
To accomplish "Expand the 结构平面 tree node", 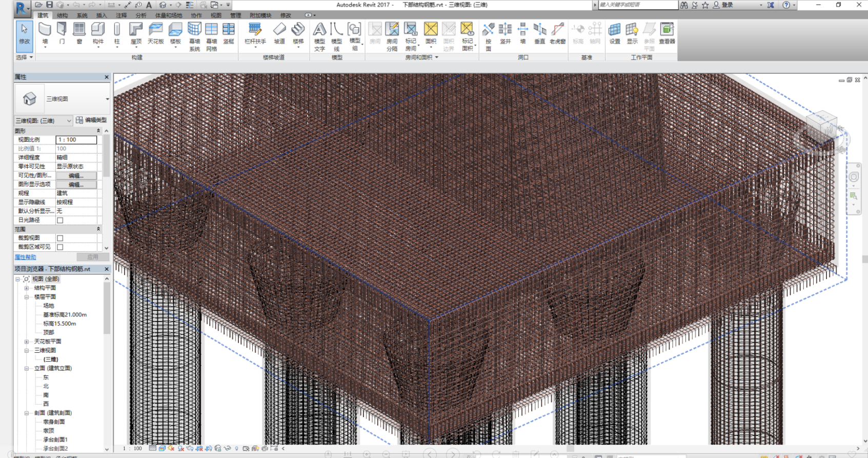I will tap(27, 288).
